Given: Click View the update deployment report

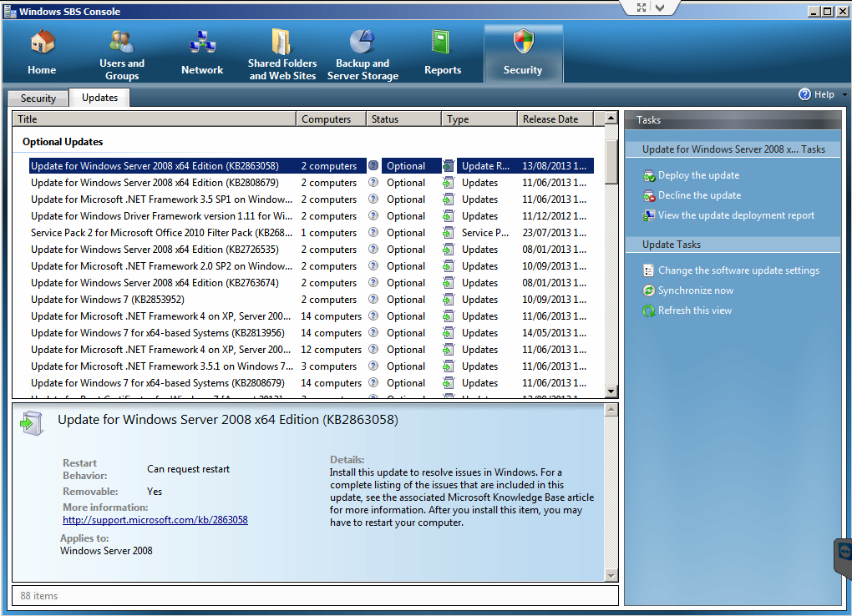Looking at the screenshot, I should click(736, 215).
